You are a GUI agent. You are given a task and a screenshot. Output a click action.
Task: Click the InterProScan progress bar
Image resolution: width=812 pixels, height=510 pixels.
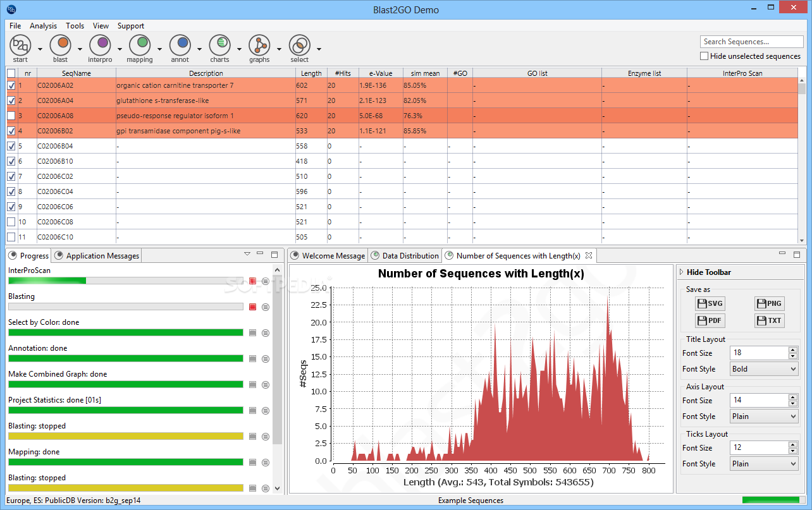tap(126, 281)
